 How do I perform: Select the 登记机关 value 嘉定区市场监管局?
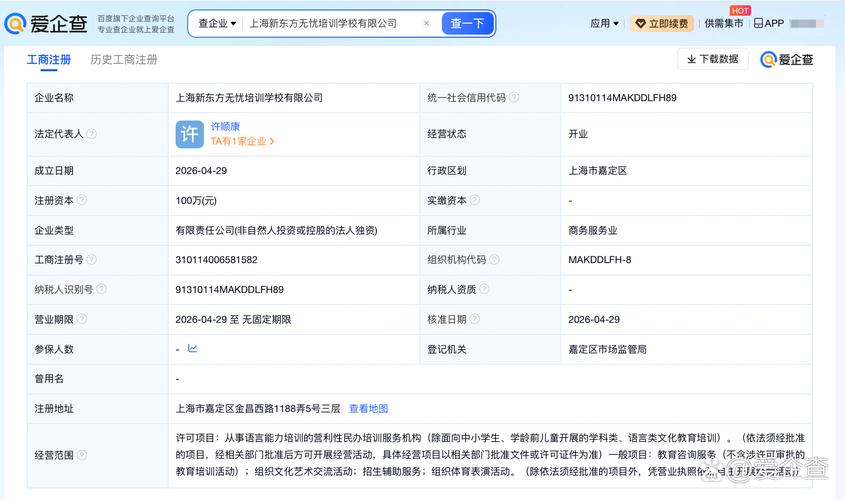pos(607,349)
